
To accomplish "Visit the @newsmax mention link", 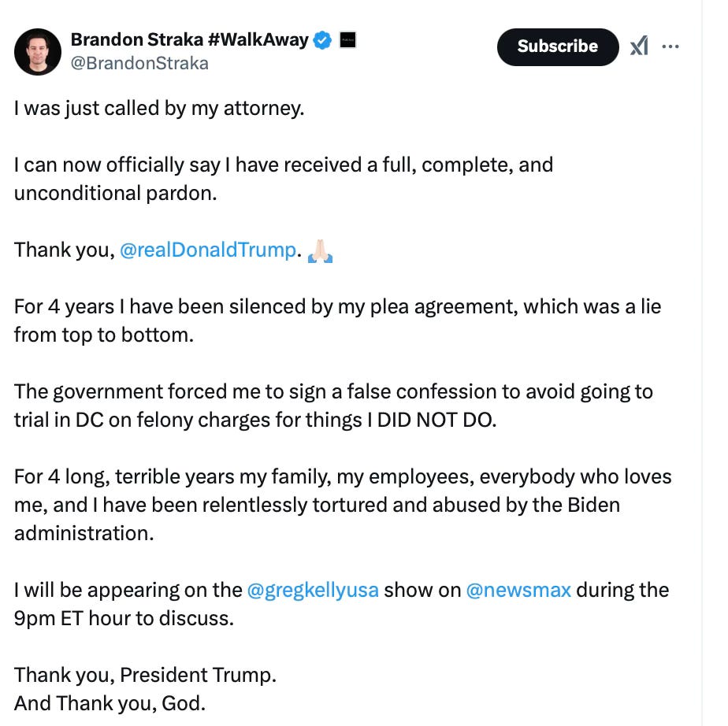I will 518,591.
